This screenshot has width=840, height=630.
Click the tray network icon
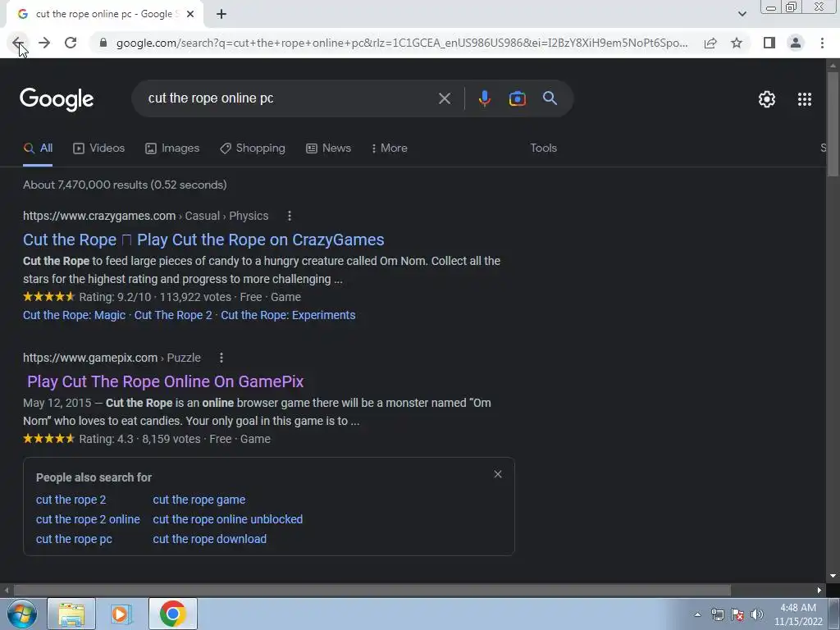coord(717,614)
